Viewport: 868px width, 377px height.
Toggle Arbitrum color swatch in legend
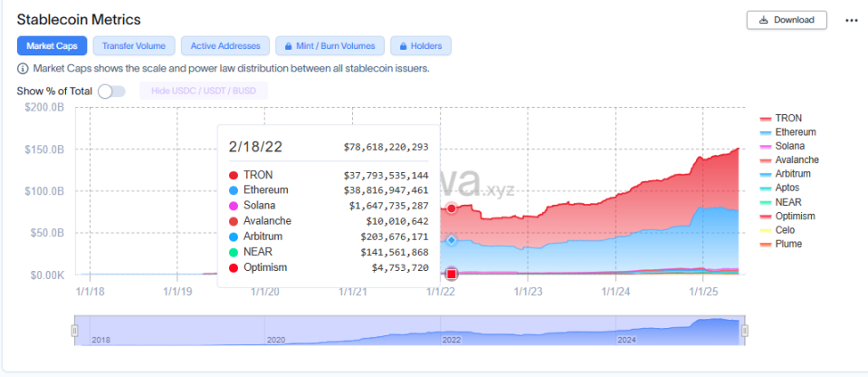[x=765, y=174]
